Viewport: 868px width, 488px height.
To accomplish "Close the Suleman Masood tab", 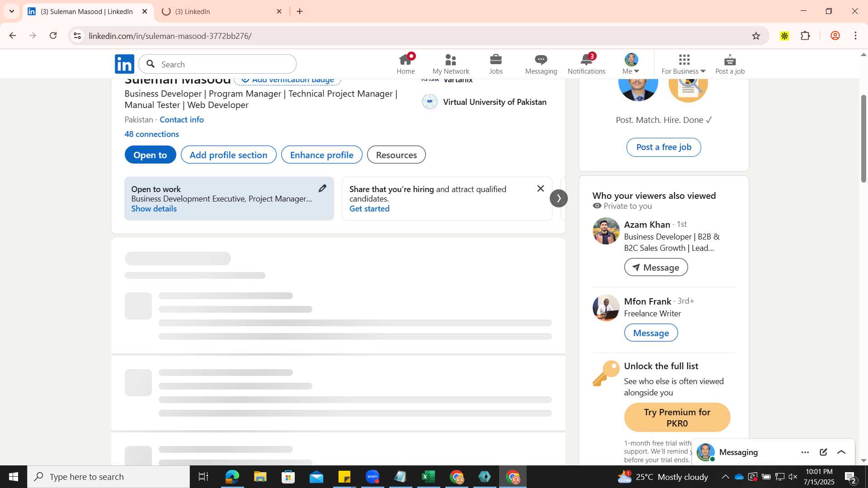I will pyautogui.click(x=145, y=12).
